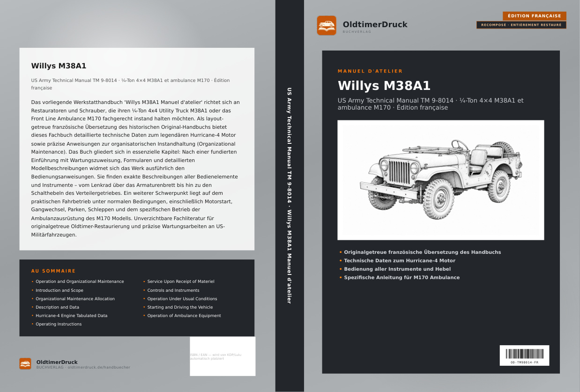This screenshot has height=392, width=580.
Task: Click the back cover heading Willys M38A1
Action: 59,66
